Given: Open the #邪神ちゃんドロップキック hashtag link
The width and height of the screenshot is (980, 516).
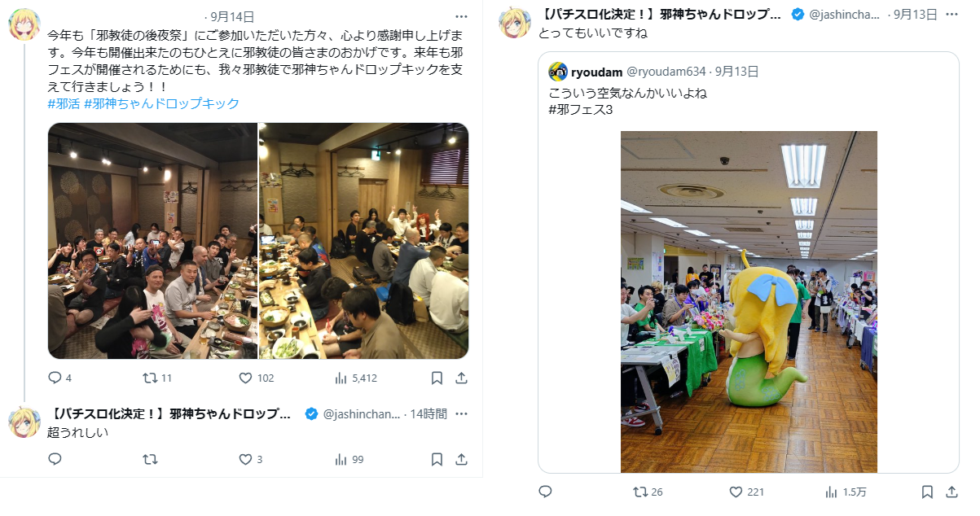Looking at the screenshot, I should coord(161,103).
